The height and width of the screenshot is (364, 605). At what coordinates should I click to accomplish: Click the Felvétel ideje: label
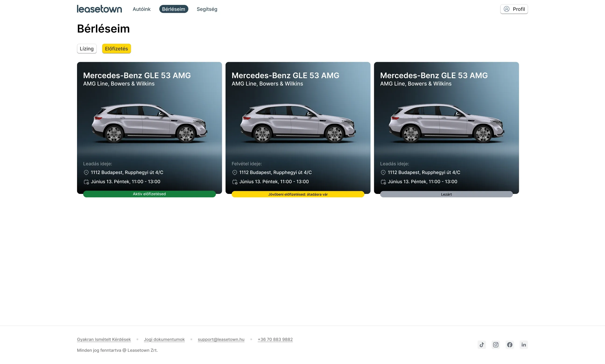[246, 164]
